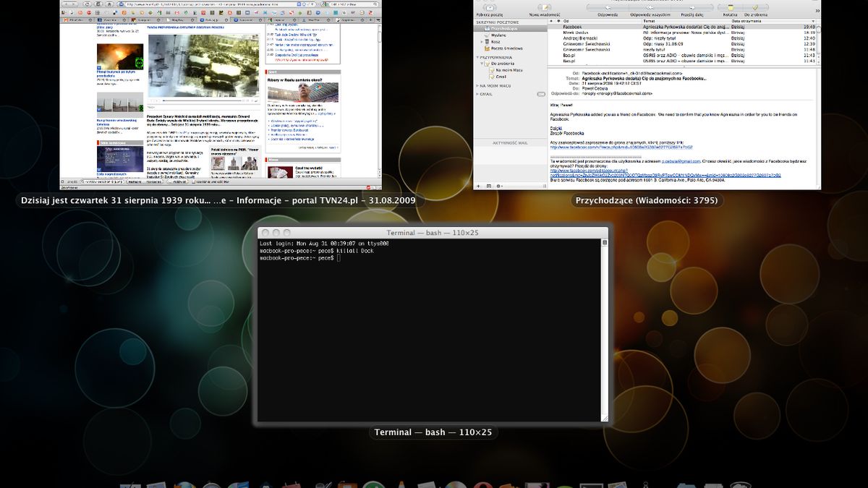Image resolution: width=868 pixels, height=488 pixels.
Task: Open the mailbox action gear menu
Action: (501, 186)
